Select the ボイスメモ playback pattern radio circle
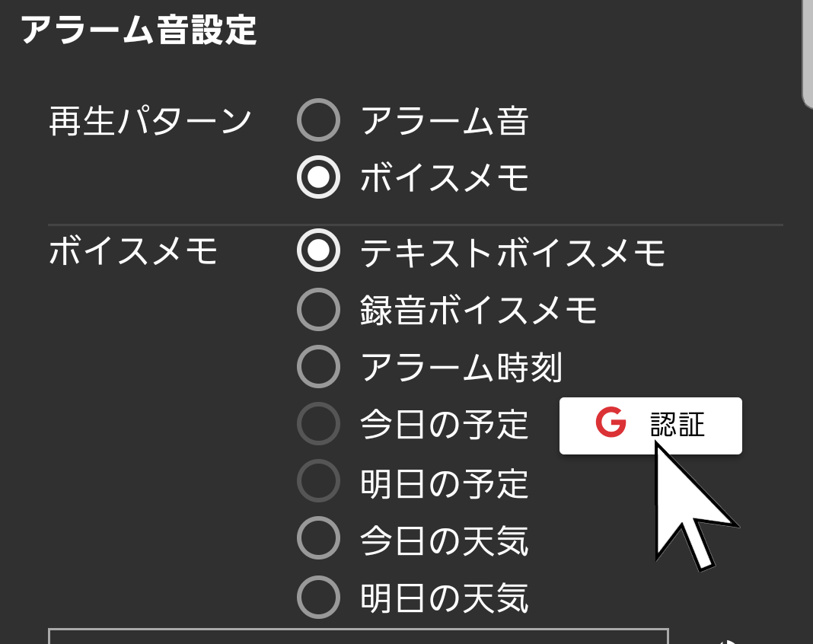This screenshot has width=813, height=644. (x=317, y=177)
